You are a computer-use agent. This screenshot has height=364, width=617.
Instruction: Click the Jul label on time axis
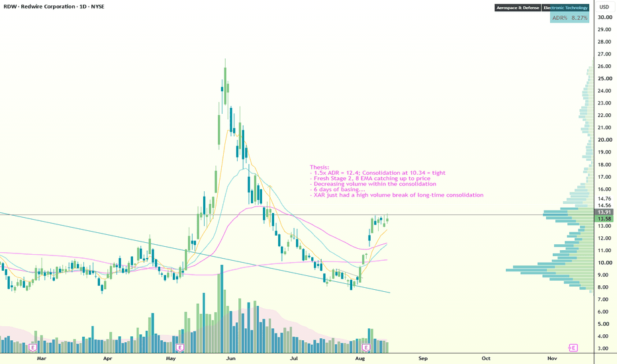[x=293, y=359]
